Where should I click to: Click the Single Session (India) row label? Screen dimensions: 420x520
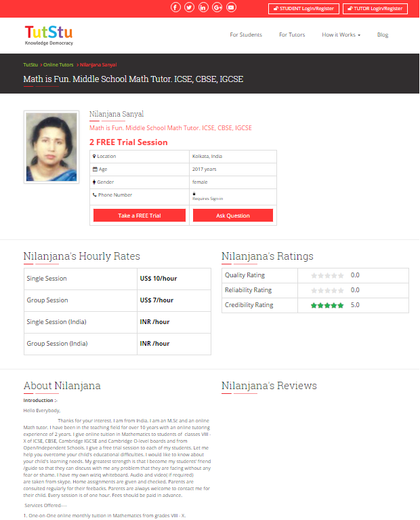tap(56, 321)
